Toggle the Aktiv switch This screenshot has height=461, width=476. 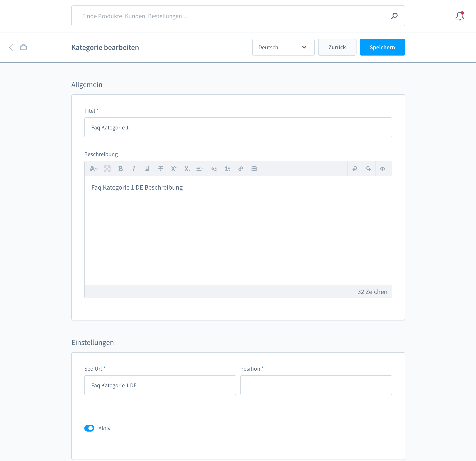[x=89, y=428]
